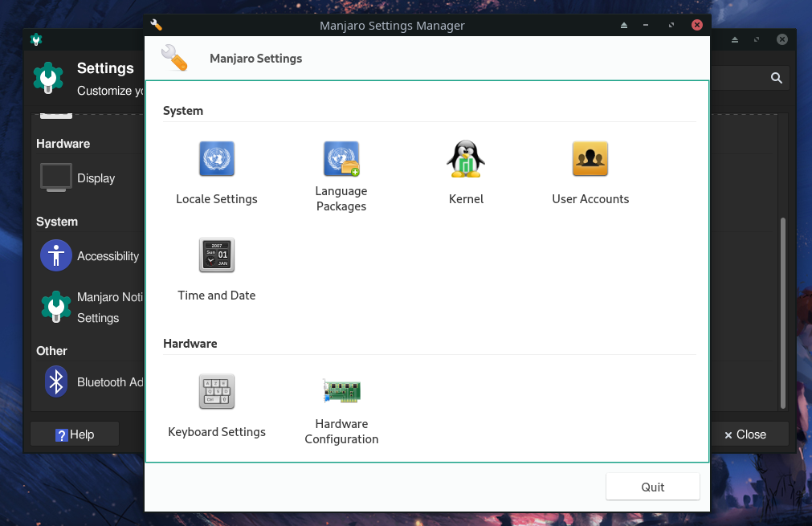Click the Bluetooth Adapters icon in Settings window

pos(56,382)
